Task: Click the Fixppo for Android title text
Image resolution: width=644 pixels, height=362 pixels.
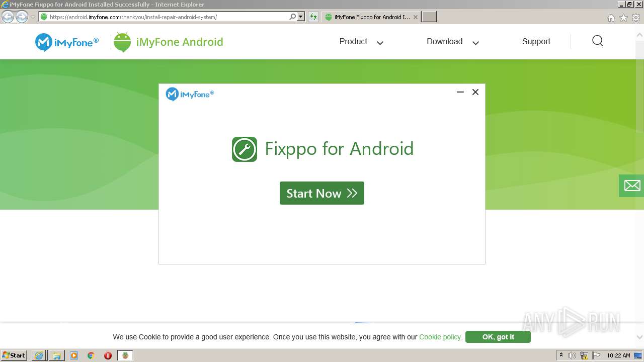Action: 339,149
